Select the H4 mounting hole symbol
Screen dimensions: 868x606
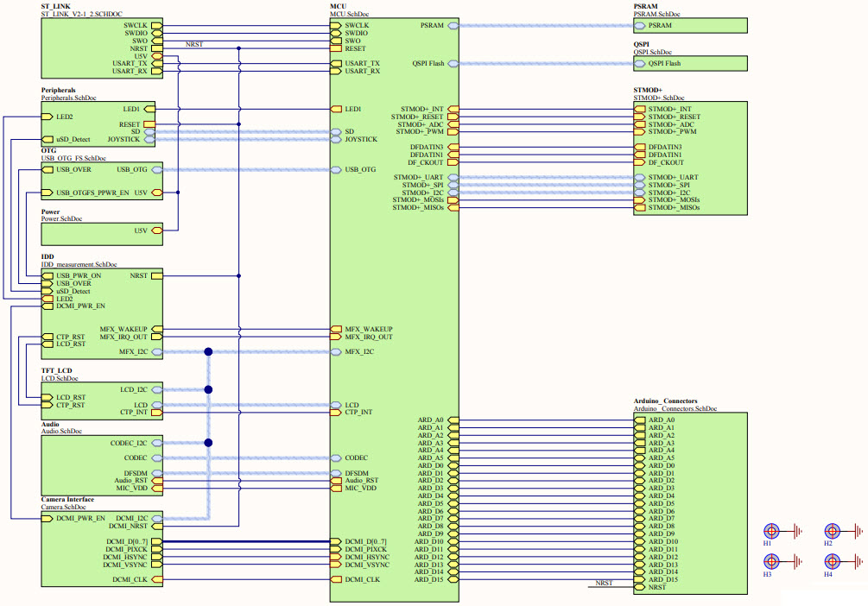tap(831, 562)
